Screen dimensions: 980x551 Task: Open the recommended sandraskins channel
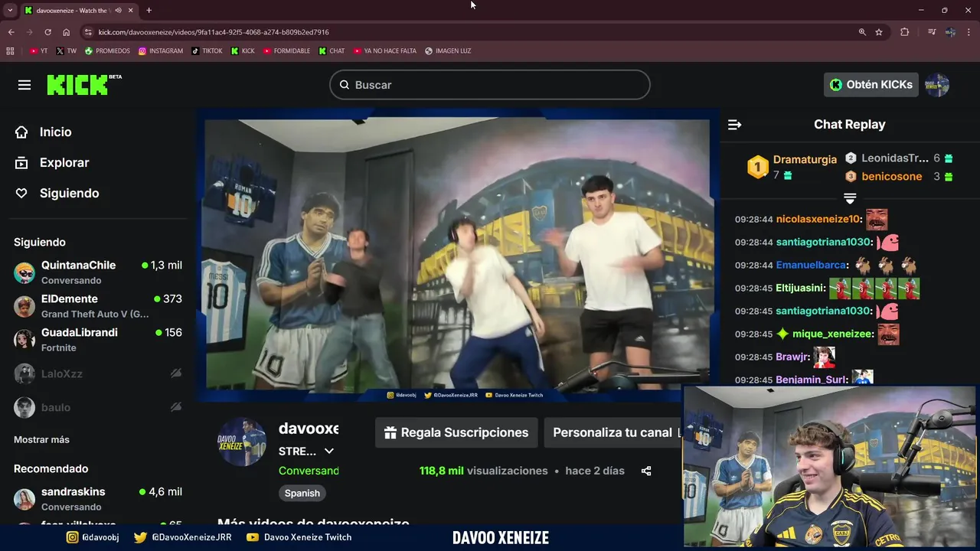pos(98,499)
